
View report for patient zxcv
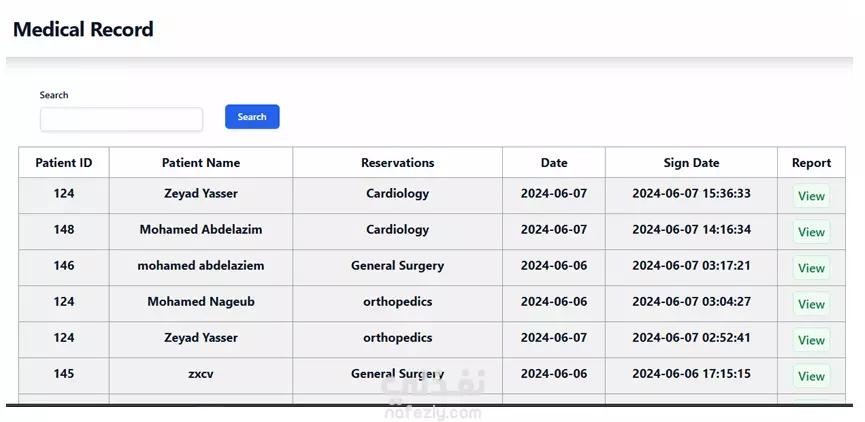pyautogui.click(x=811, y=376)
